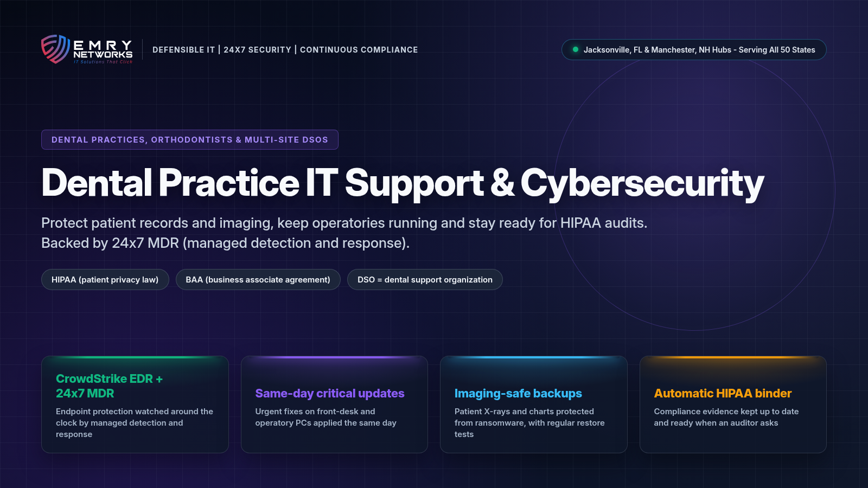Image resolution: width=868 pixels, height=488 pixels.
Task: Click the Emry Networks shield logo
Action: [56, 49]
